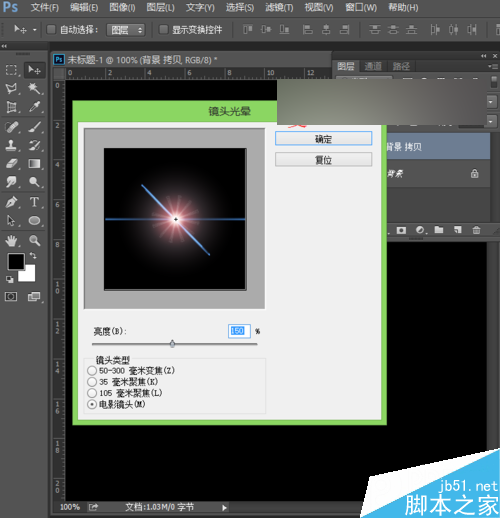Select the Horizontal Type tool
500x518 pixels.
click(34, 202)
